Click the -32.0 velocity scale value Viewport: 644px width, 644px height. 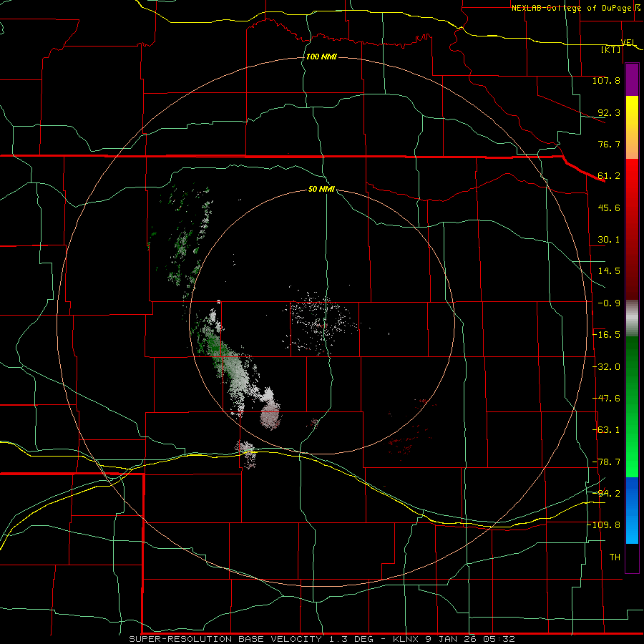606,367
